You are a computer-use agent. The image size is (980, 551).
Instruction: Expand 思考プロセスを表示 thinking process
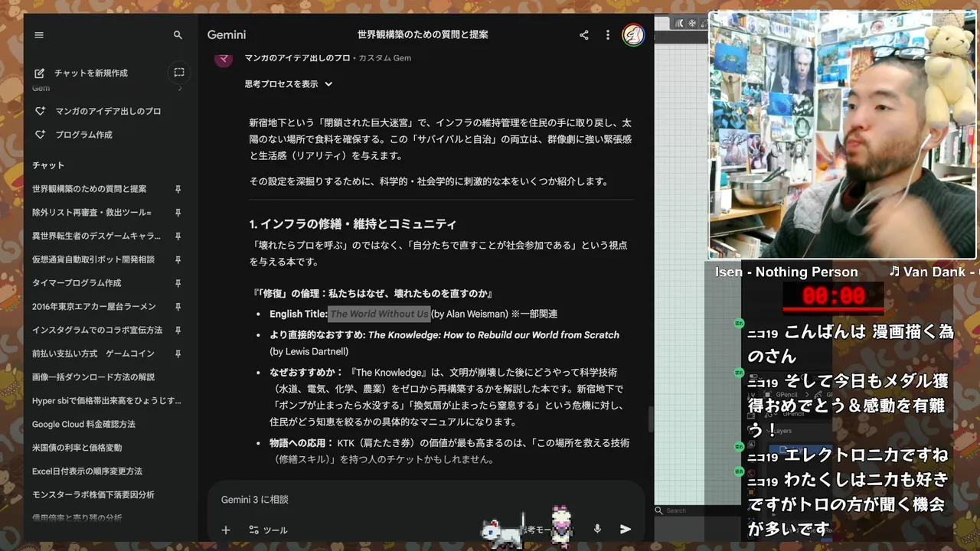289,84
